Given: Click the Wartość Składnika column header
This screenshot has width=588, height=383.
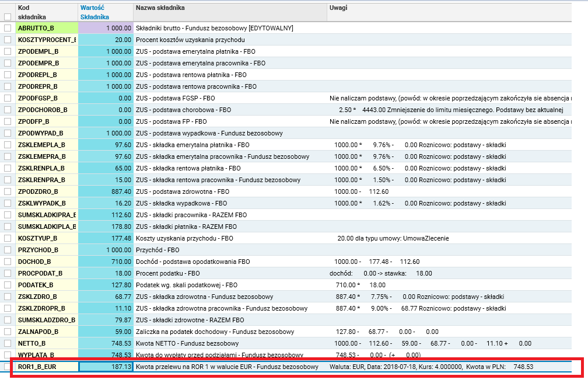Looking at the screenshot, I should [106, 12].
